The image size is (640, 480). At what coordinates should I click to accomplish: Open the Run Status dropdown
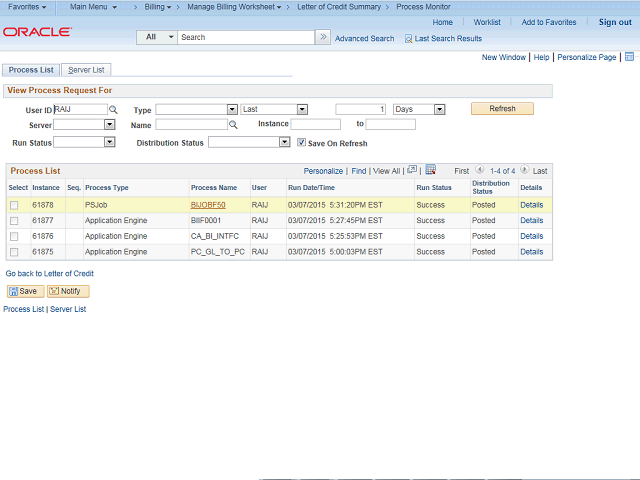(84, 142)
